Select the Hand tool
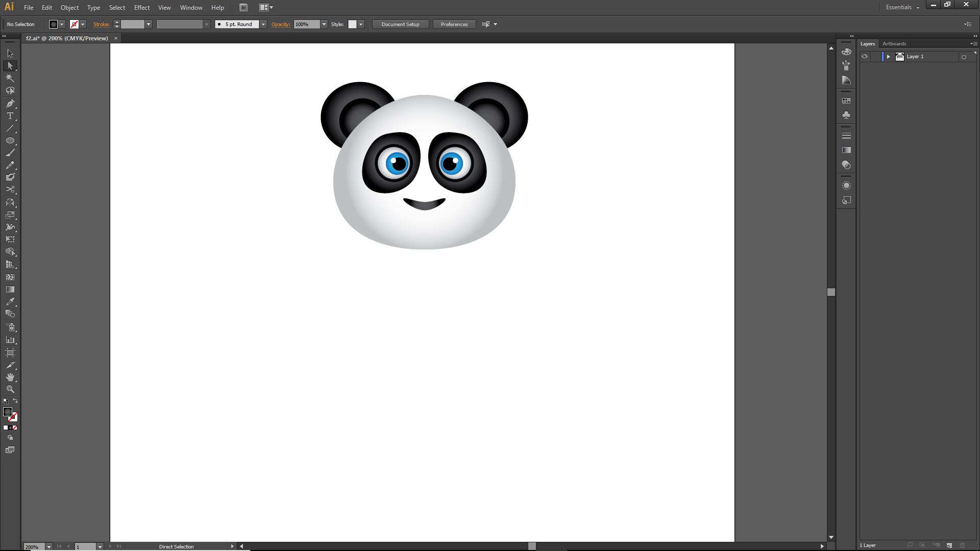This screenshot has width=980, height=551. click(x=10, y=377)
